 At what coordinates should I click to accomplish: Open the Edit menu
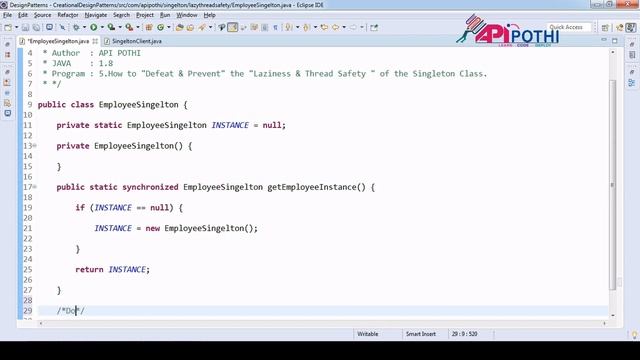23,15
